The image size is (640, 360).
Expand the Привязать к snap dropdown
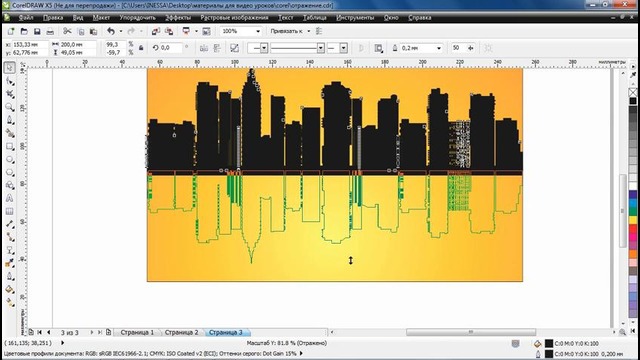point(309,31)
